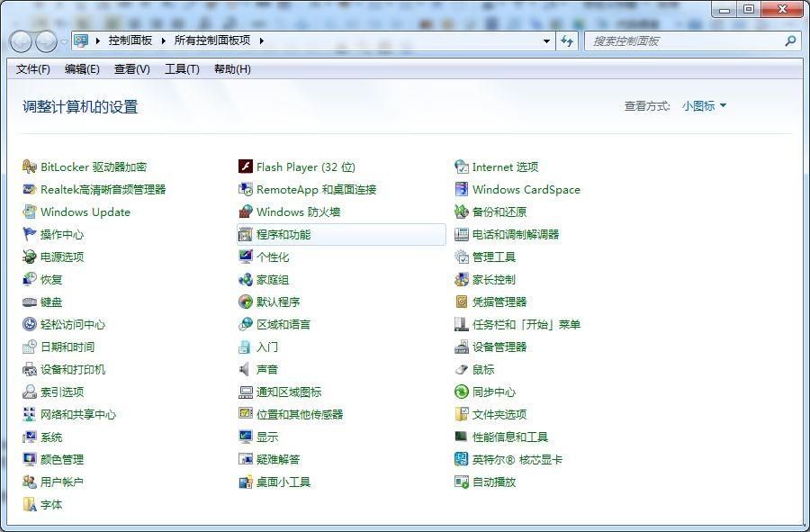Open the 家长控制 link

click(x=494, y=279)
